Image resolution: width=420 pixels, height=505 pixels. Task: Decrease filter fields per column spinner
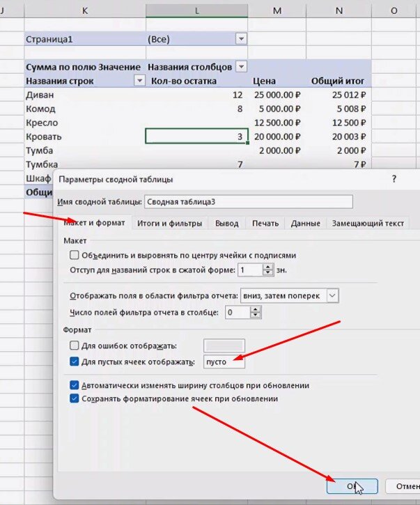(256, 316)
